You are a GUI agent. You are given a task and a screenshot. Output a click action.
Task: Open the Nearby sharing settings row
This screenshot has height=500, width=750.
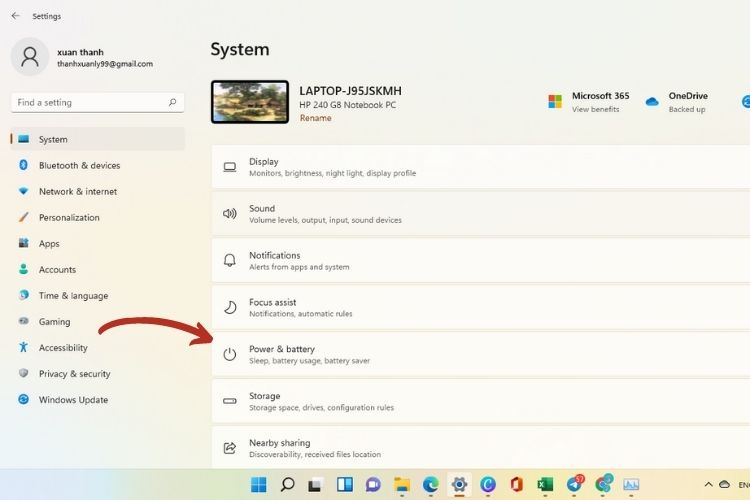tap(481, 448)
